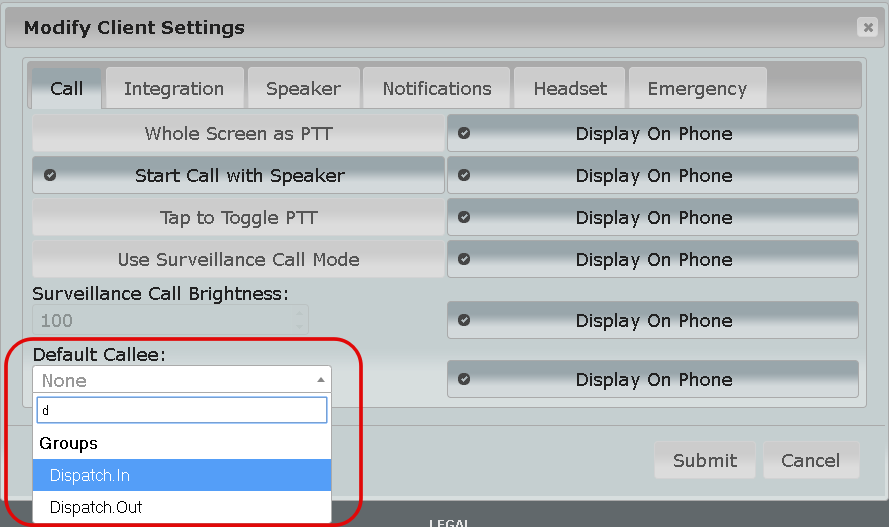Screen dimensions: 889x527
Task: Open the Emergency tab
Action: click(697, 88)
